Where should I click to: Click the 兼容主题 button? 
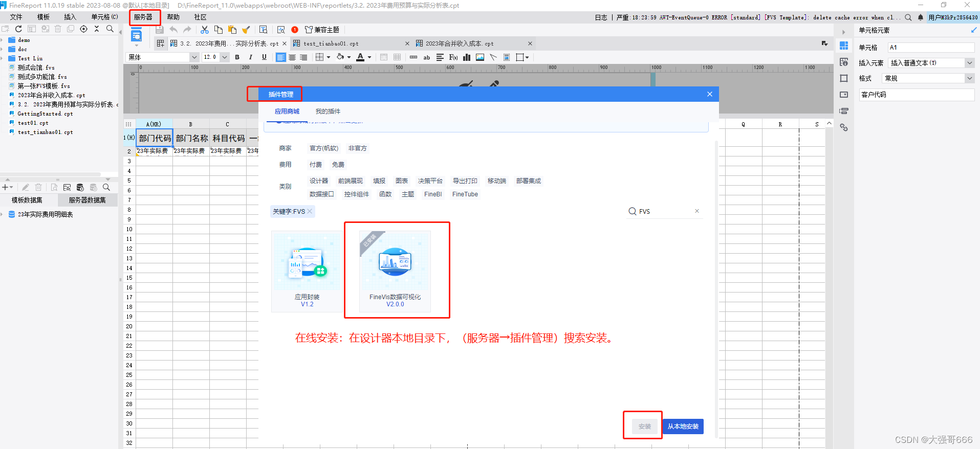click(x=322, y=30)
